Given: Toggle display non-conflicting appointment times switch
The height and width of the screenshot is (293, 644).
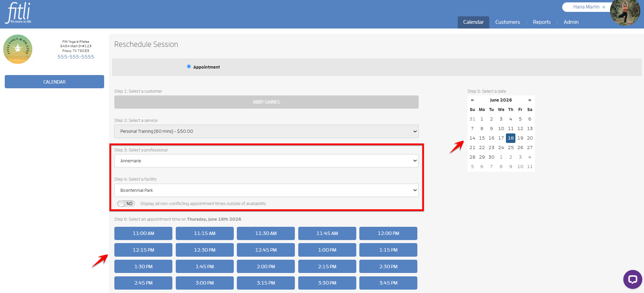Looking at the screenshot, I should point(126,204).
